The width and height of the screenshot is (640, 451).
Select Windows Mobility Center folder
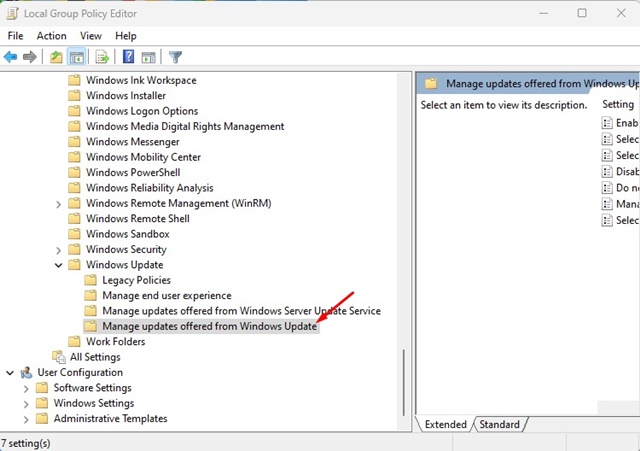(x=143, y=157)
